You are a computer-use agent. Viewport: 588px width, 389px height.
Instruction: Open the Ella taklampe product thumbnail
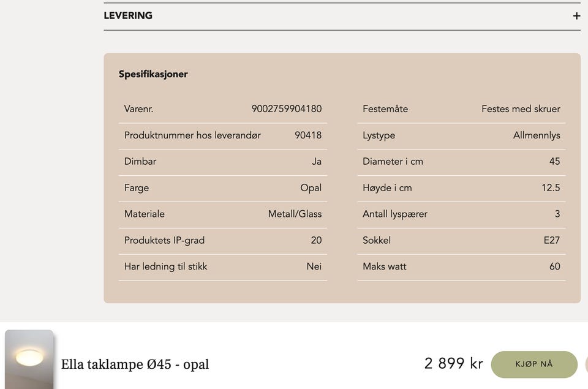tap(29, 359)
